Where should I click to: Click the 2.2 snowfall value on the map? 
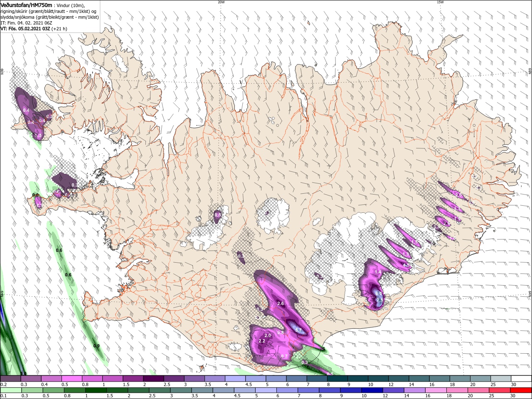262,341
